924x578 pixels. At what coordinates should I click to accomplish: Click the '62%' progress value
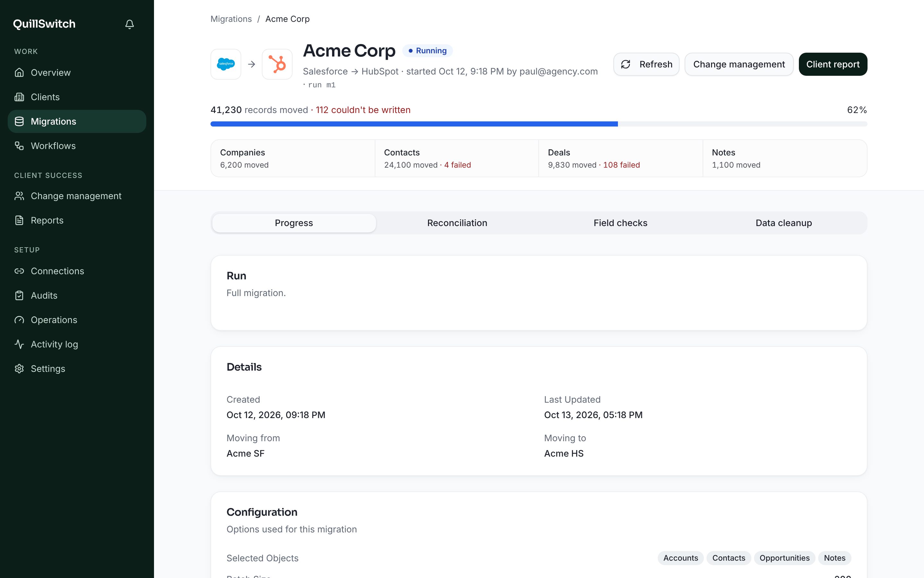857,110
